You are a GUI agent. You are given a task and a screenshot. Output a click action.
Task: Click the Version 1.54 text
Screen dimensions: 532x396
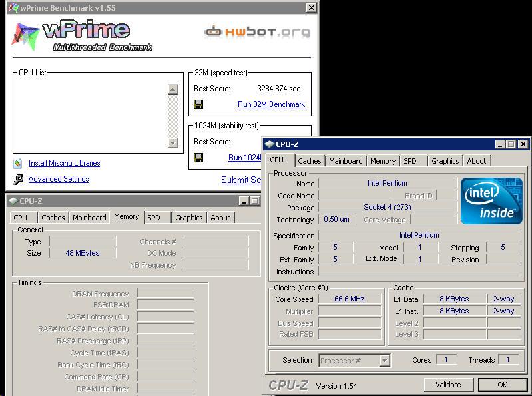(x=336, y=386)
